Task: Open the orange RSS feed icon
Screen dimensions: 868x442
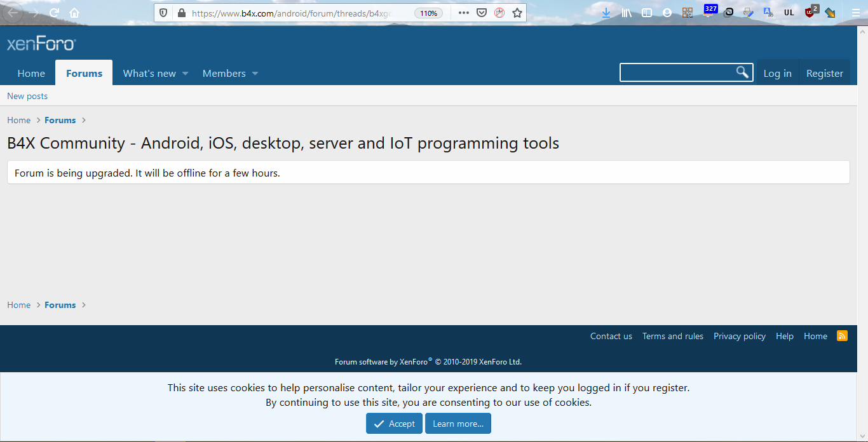Action: pos(843,335)
